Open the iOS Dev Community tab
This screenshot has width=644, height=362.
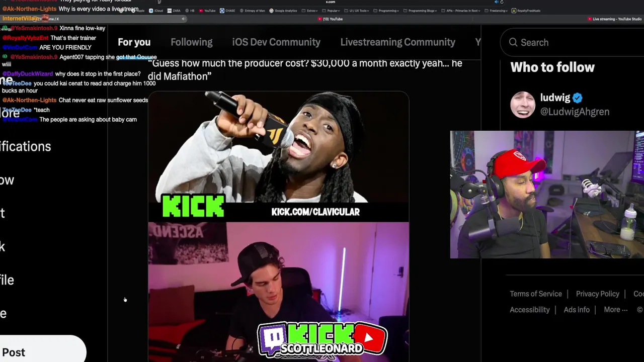tap(276, 42)
